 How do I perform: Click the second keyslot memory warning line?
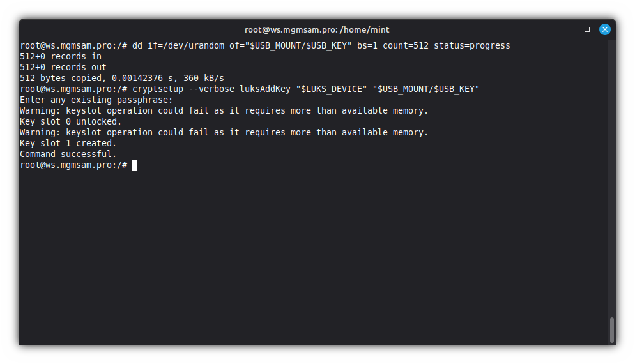[x=224, y=132]
